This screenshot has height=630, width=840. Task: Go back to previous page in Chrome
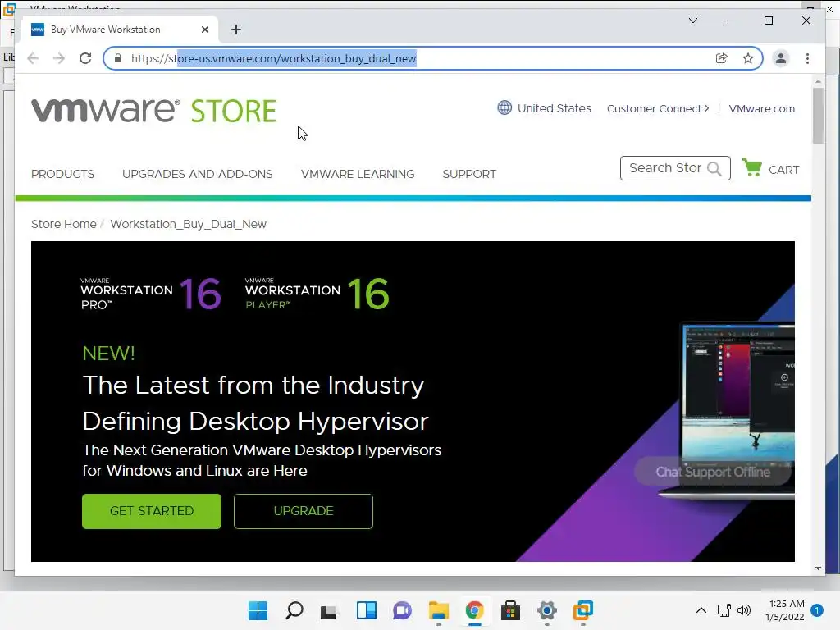(33, 58)
